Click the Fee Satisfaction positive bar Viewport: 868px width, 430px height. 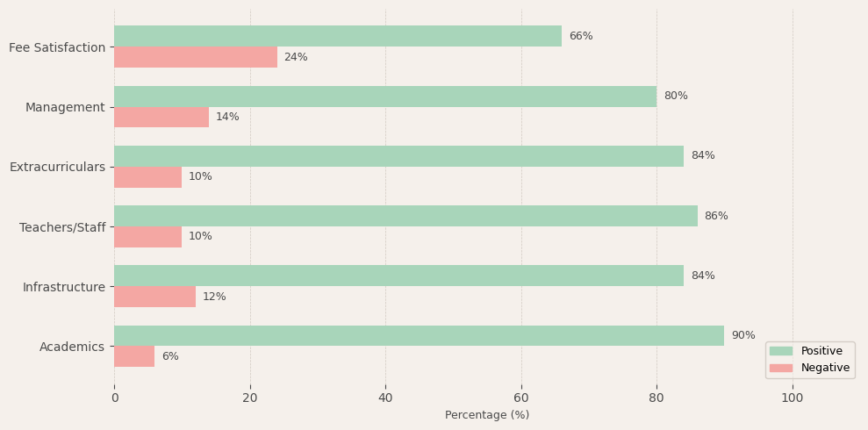338,36
